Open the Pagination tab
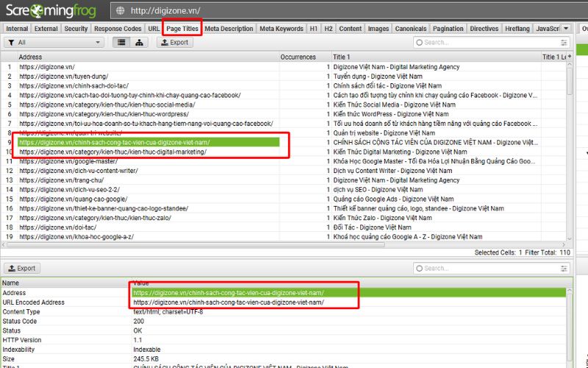The height and width of the screenshot is (368, 588). pyautogui.click(x=448, y=29)
